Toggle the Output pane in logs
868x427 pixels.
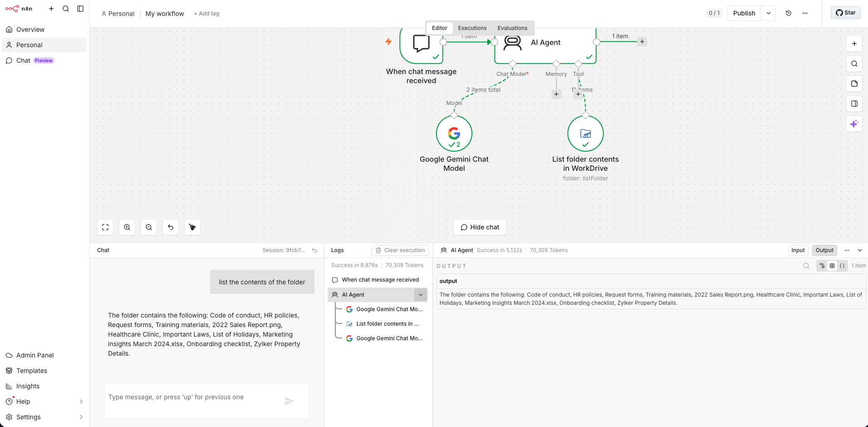tap(824, 250)
